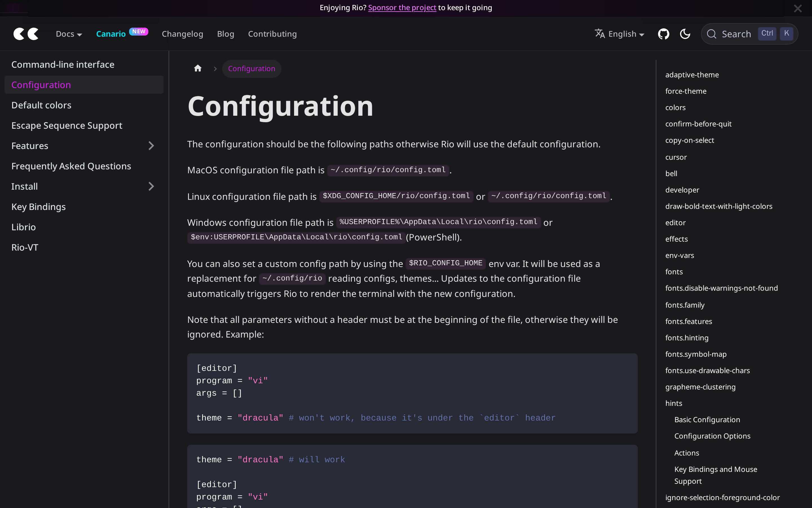812x508 pixels.
Task: Open the Search box
Action: tap(749, 34)
